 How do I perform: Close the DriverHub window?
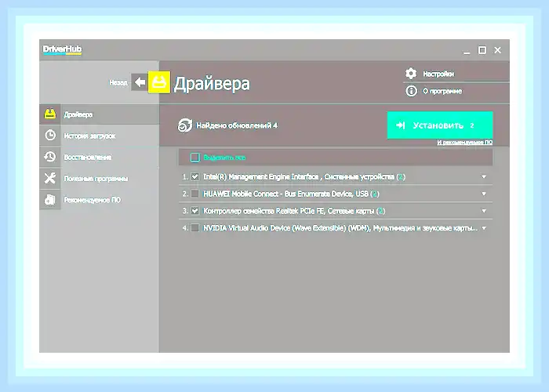point(497,50)
